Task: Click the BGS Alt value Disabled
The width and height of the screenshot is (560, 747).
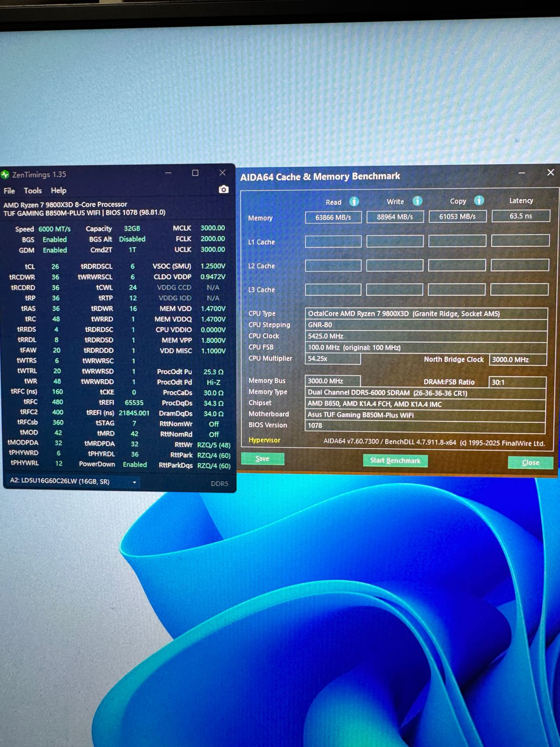Action: (132, 239)
